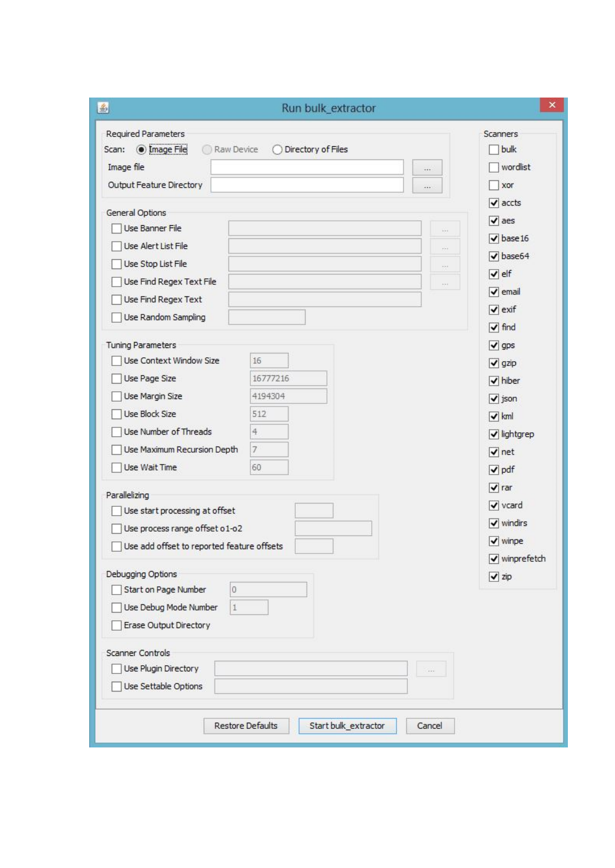Viewport: 615px width, 868px height.
Task: Uncheck the gps scanner
Action: pyautogui.click(x=493, y=345)
